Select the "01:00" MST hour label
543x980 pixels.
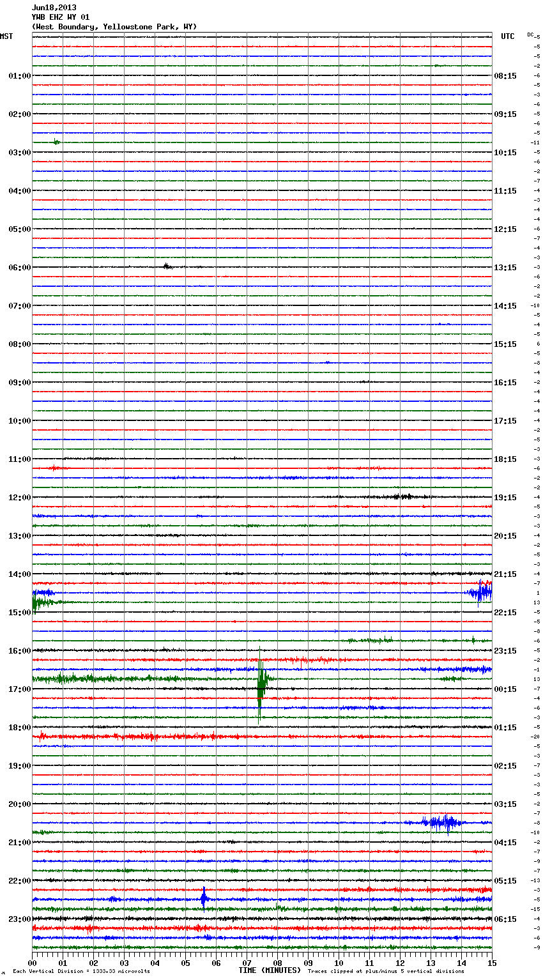click(x=20, y=76)
